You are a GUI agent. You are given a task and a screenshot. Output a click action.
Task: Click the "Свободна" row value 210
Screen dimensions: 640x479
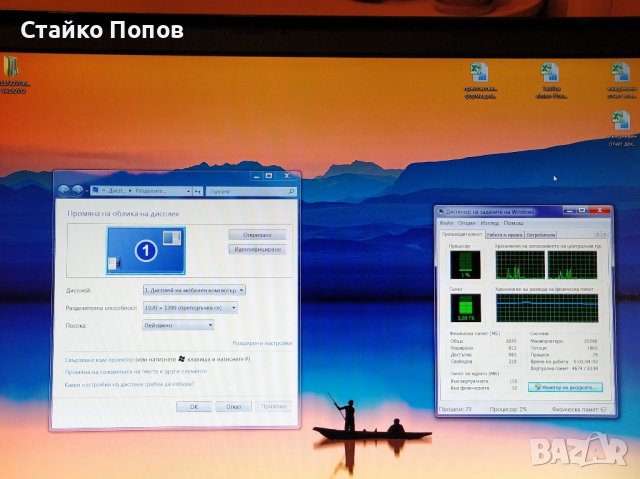[512, 361]
